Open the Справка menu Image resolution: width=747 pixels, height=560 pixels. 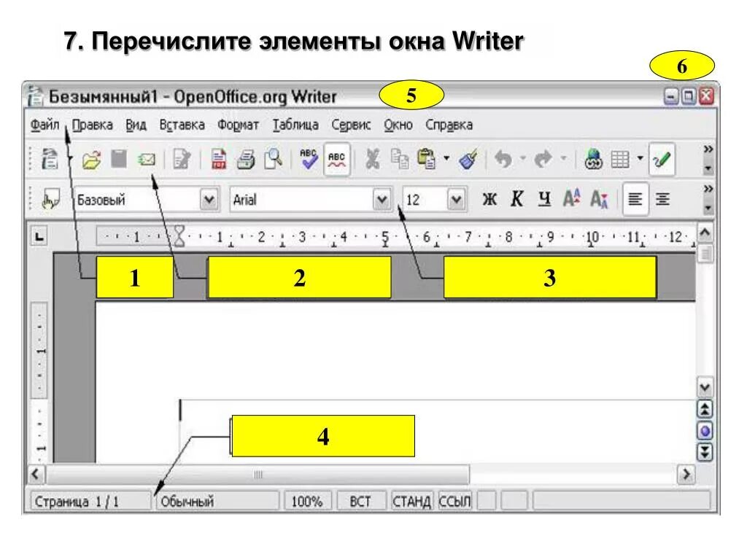point(449,125)
